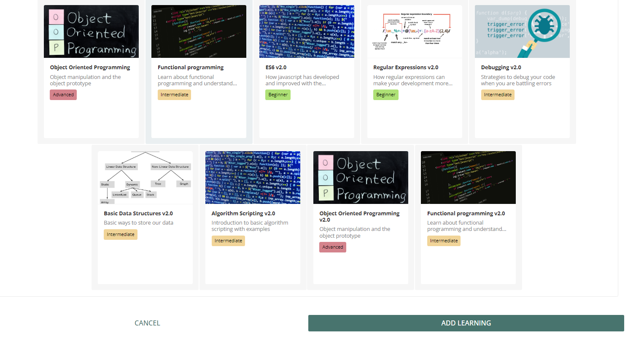Select the Regular Expressions v2.0 title text
The width and height of the screenshot is (644, 339).
click(x=406, y=68)
